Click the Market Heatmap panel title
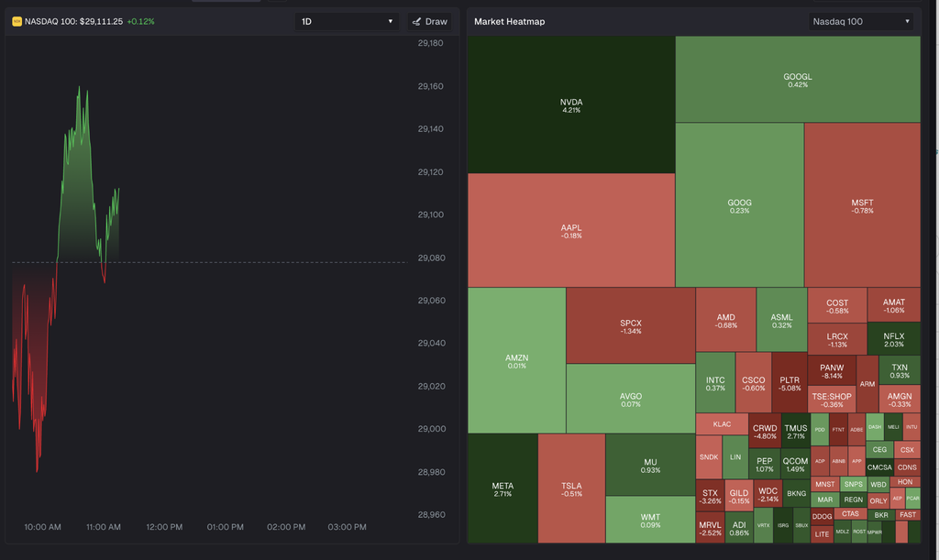The image size is (939, 560). click(x=510, y=22)
